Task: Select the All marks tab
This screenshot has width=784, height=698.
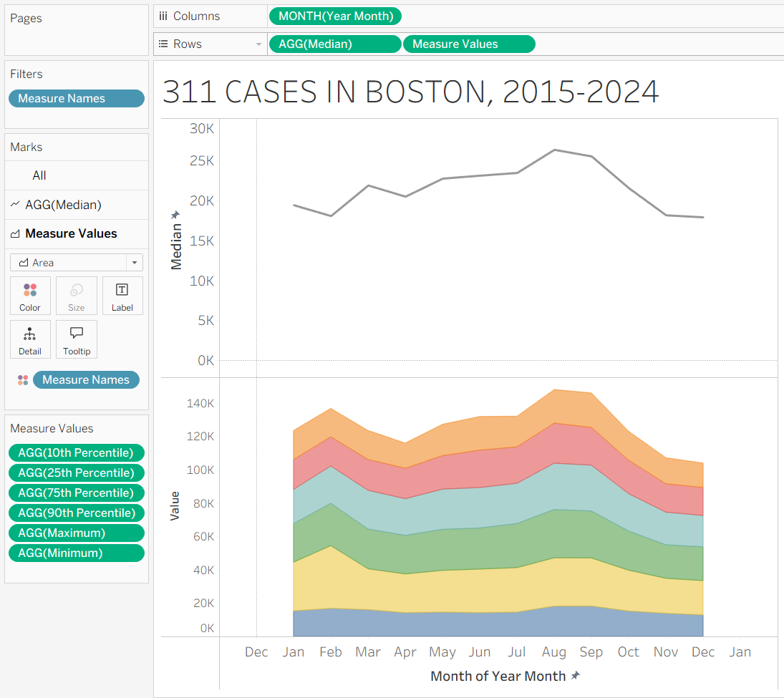Action: click(x=77, y=175)
